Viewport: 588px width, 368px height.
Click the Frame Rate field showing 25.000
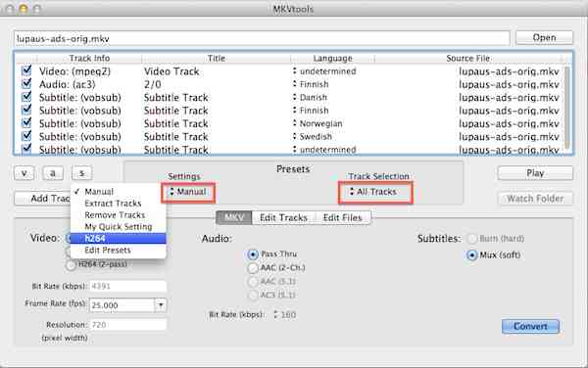coord(122,305)
